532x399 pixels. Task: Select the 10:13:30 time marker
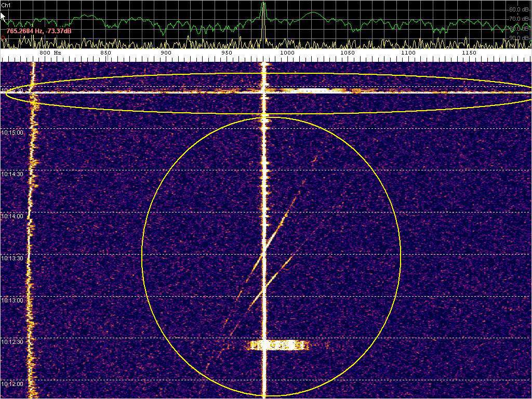tap(13, 258)
